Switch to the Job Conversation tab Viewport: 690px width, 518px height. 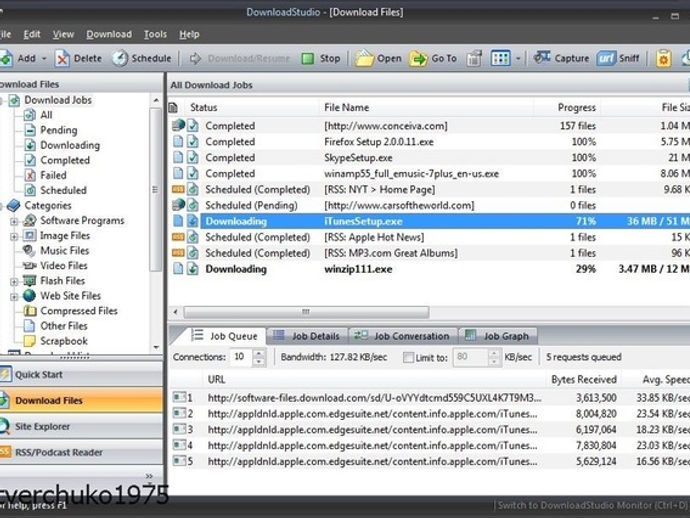pos(403,336)
